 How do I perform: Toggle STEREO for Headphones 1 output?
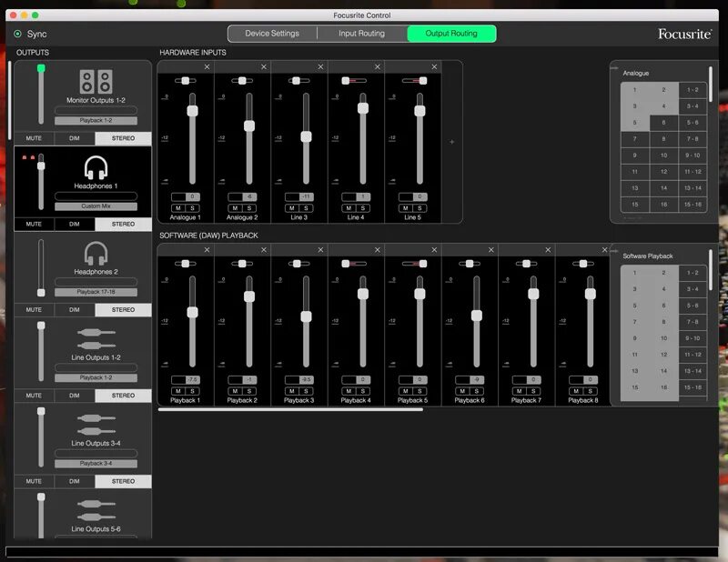123,224
